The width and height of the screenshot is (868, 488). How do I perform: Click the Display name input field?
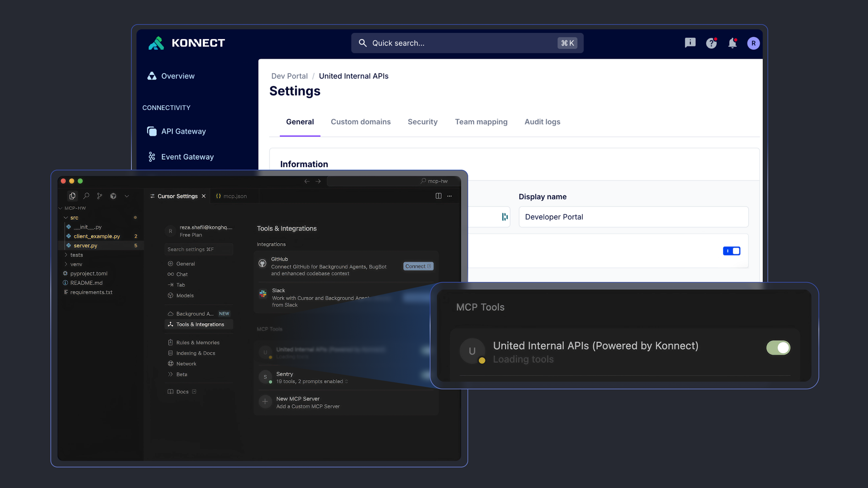click(633, 217)
